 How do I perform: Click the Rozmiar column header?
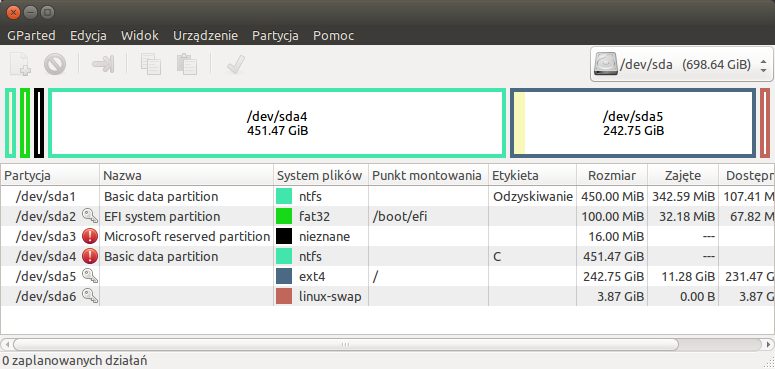point(612,175)
